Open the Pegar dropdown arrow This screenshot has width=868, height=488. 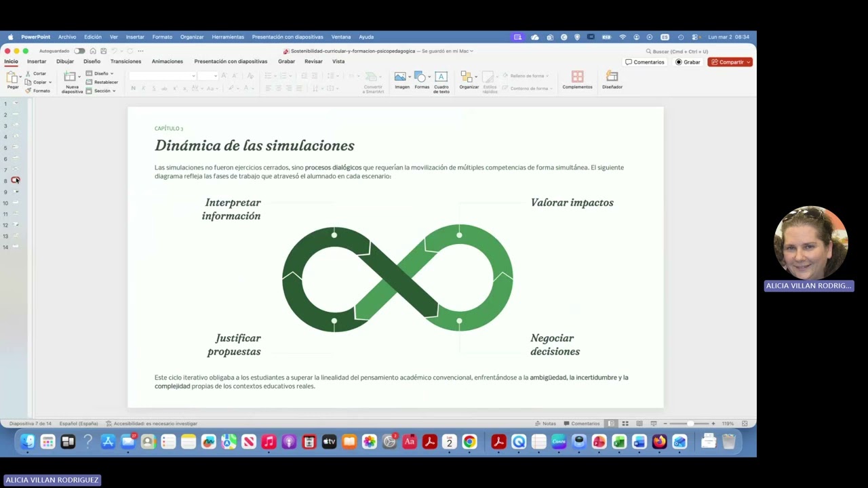point(21,77)
